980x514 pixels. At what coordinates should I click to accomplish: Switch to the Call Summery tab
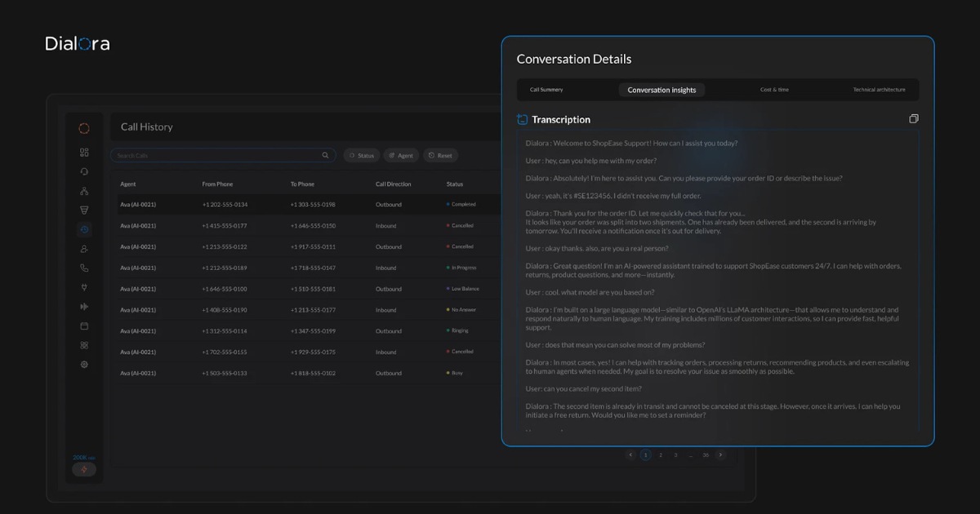click(x=546, y=90)
